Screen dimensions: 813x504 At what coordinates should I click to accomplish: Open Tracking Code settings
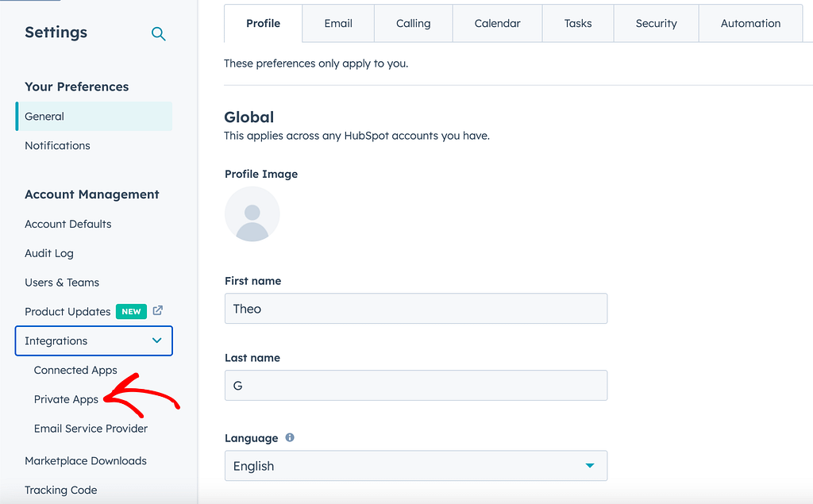[60, 490]
